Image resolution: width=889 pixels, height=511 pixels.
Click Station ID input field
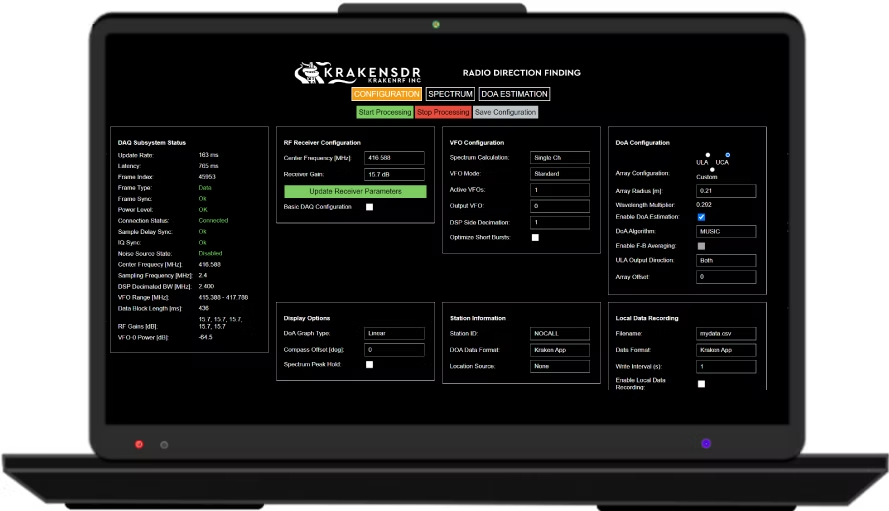560,333
